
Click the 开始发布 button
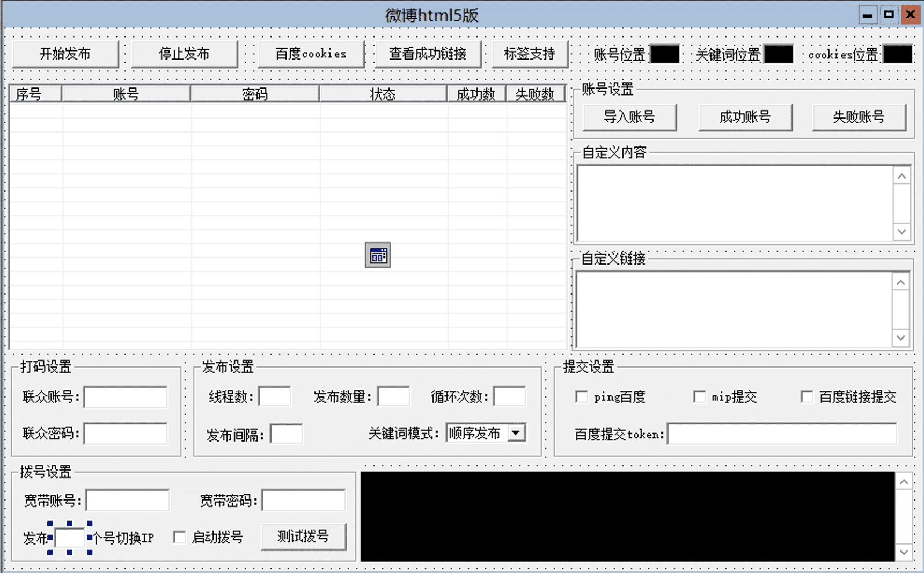coord(64,54)
